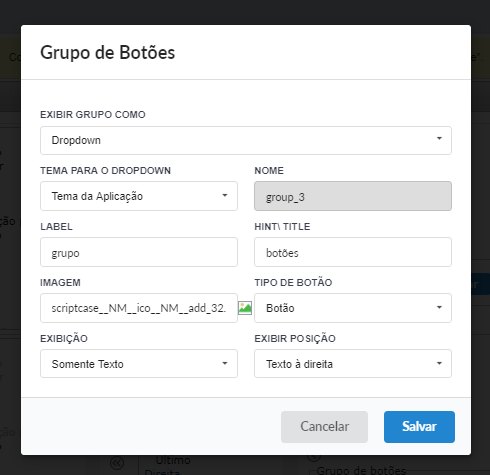Open the Tipo de Botão dropdown
The image size is (490, 475).
coord(353,308)
